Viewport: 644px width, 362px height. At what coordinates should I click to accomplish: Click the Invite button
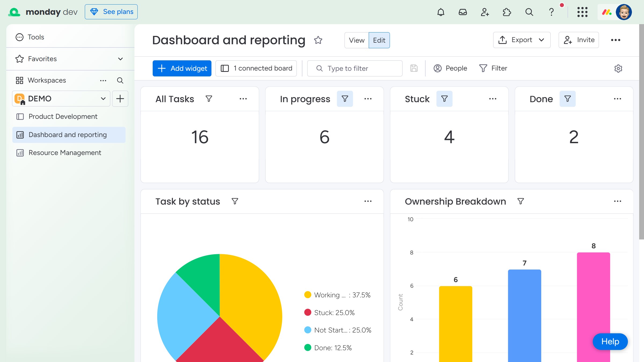(x=579, y=40)
